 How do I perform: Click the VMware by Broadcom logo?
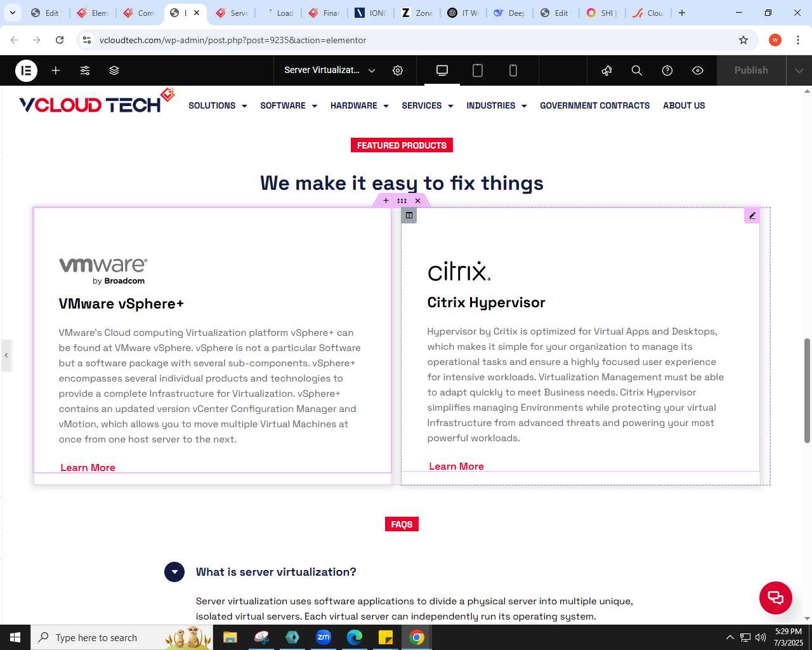coord(103,270)
